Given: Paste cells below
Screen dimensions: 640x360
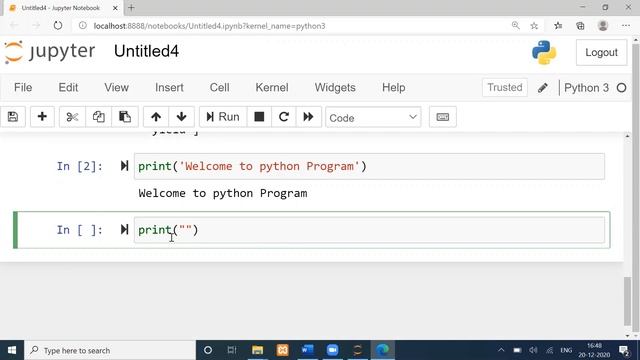Looking at the screenshot, I should coord(125,117).
